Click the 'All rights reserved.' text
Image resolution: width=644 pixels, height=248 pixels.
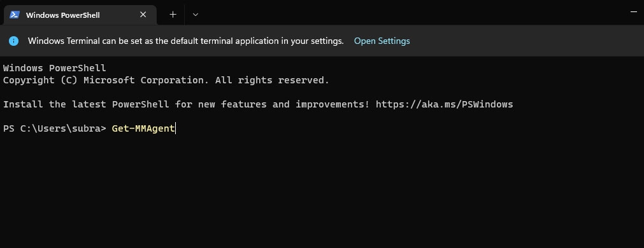coord(272,80)
